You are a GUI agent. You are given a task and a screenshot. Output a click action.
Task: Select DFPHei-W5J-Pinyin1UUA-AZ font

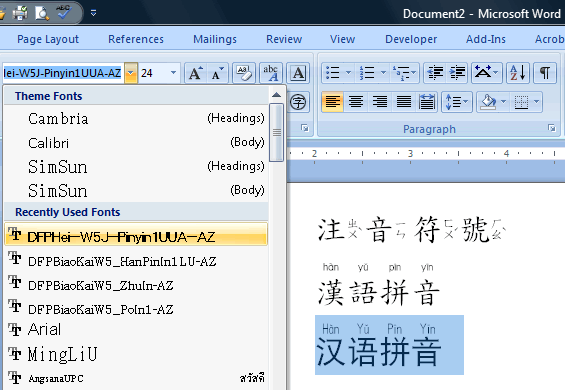coord(136,234)
